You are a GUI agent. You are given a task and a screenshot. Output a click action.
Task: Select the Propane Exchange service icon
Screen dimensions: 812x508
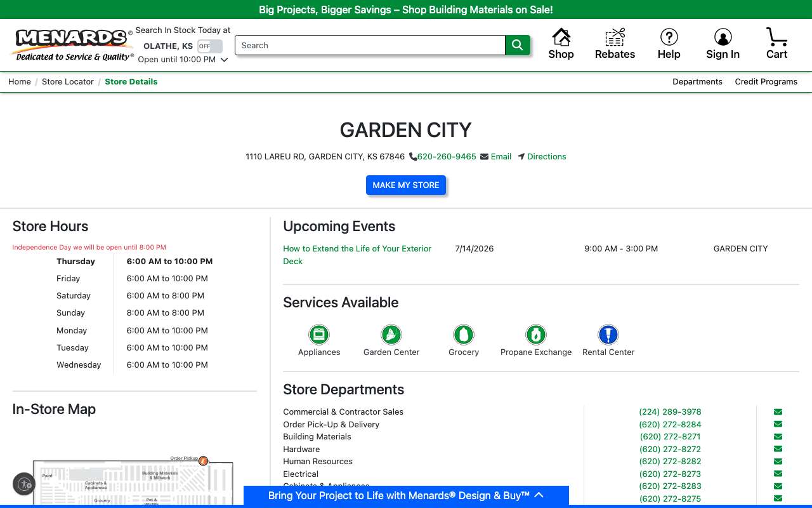coord(536,335)
